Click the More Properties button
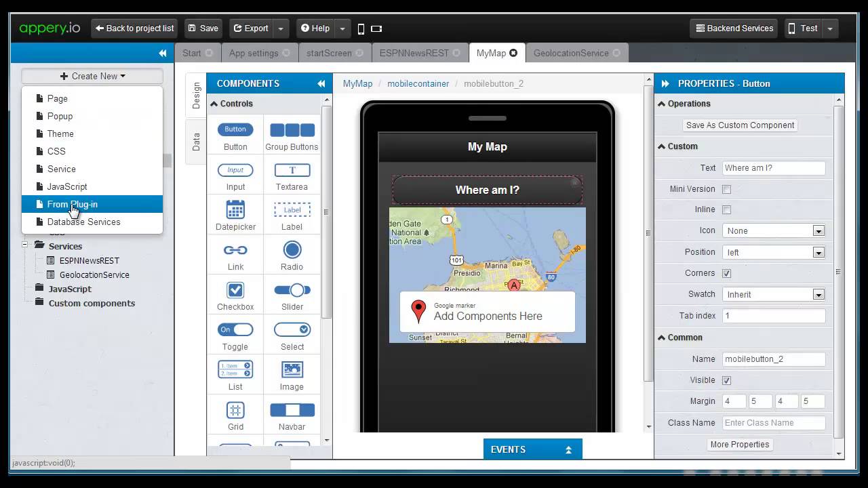Screen dimensions: 868x488 (739, 445)
